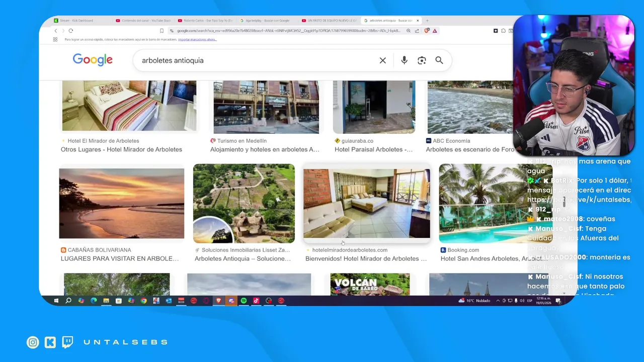
Task: Open the brick hotel building thumbnail
Action: tap(266, 107)
